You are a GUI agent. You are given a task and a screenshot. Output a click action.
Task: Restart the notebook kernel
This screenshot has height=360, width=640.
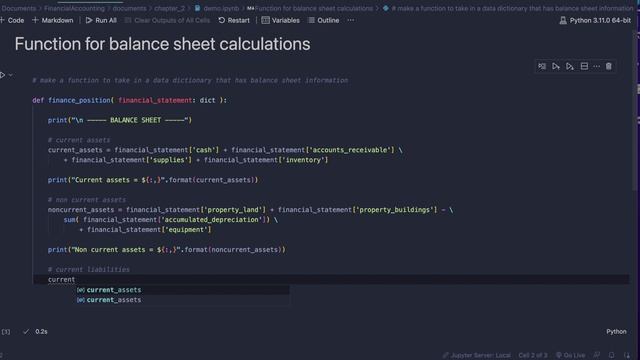point(234,20)
